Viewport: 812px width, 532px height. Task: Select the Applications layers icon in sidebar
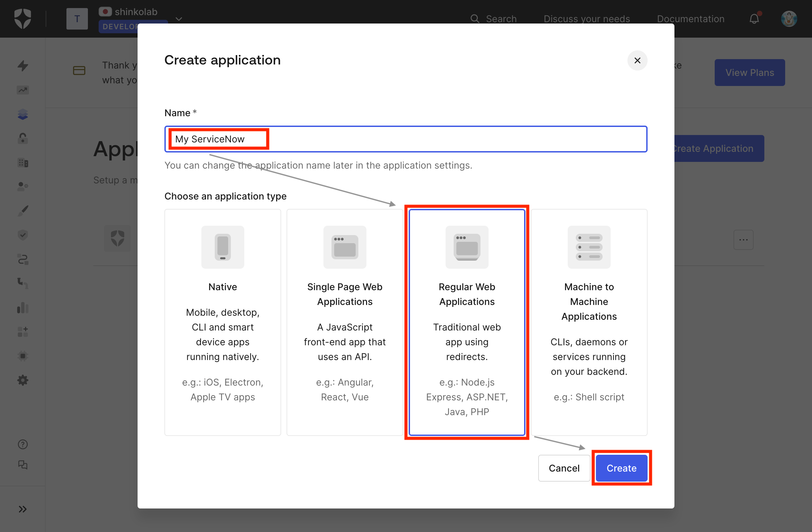click(22, 114)
